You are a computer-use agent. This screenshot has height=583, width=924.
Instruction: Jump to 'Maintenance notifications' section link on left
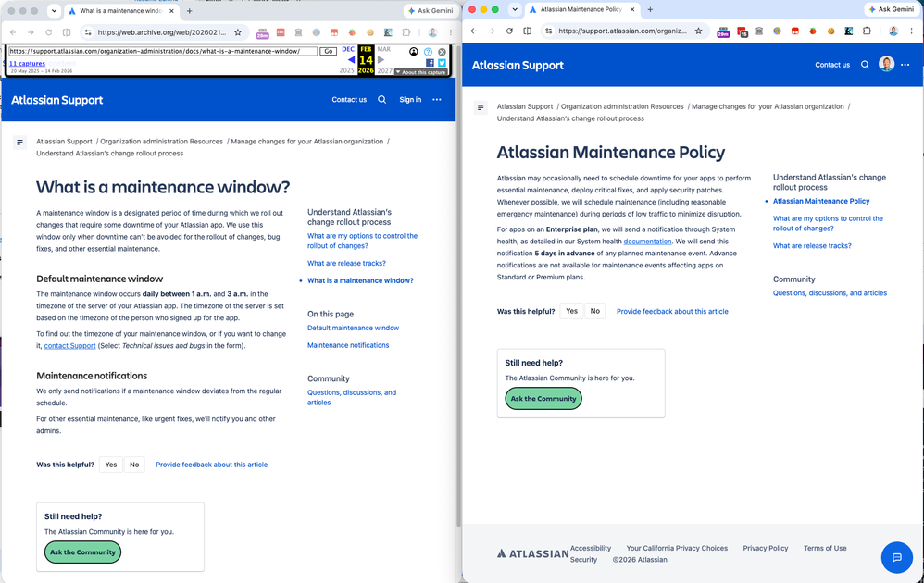(348, 345)
